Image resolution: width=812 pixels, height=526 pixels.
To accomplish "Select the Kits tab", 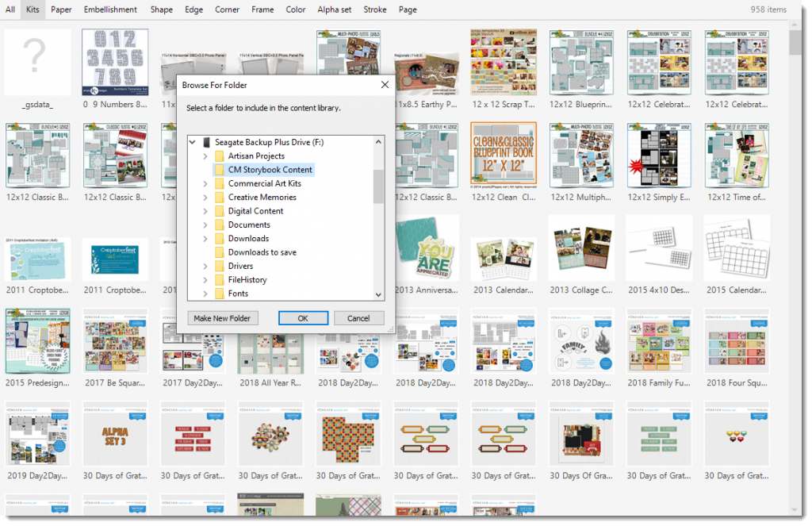I will click(x=33, y=10).
